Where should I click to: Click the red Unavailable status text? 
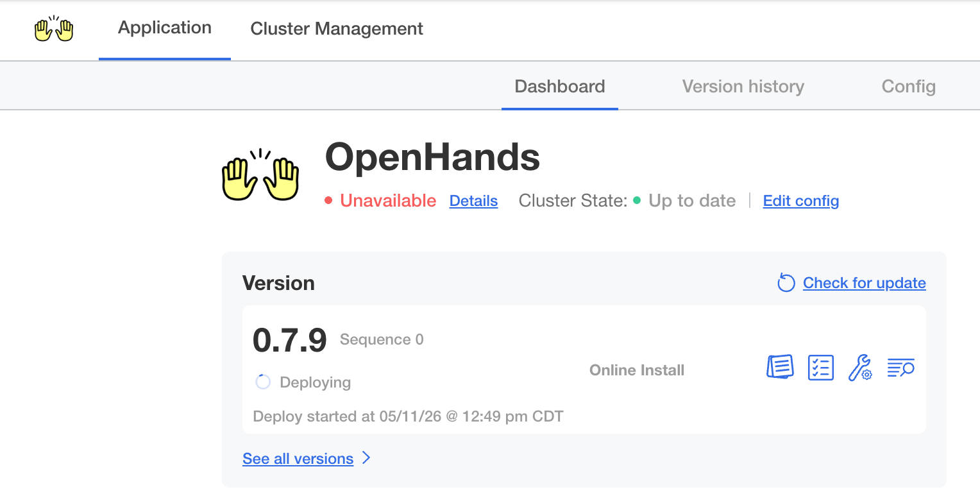click(388, 201)
